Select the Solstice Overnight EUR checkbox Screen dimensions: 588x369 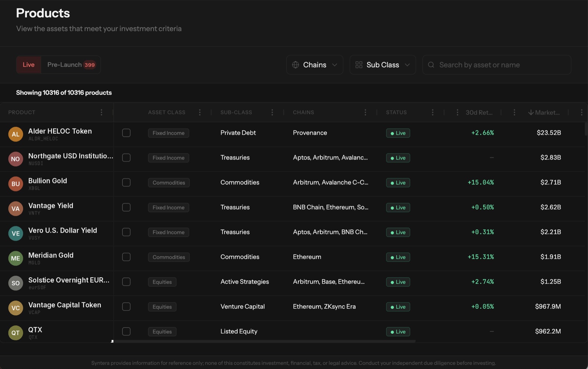tap(126, 282)
